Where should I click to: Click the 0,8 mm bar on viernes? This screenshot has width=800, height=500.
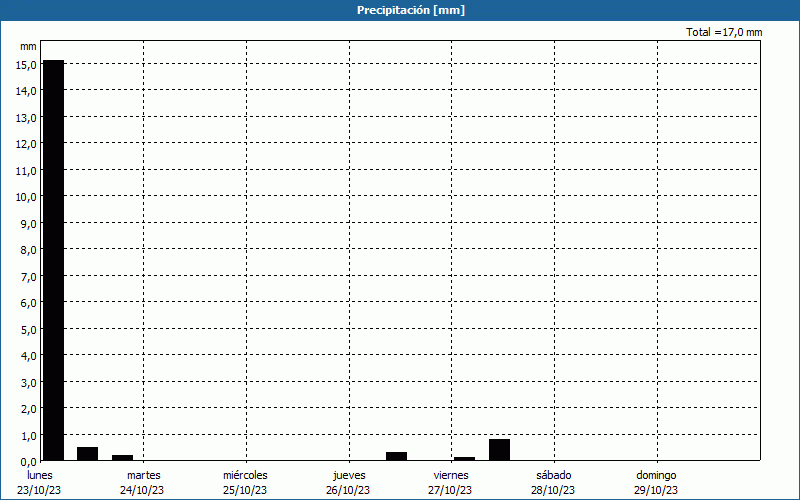[x=499, y=449]
